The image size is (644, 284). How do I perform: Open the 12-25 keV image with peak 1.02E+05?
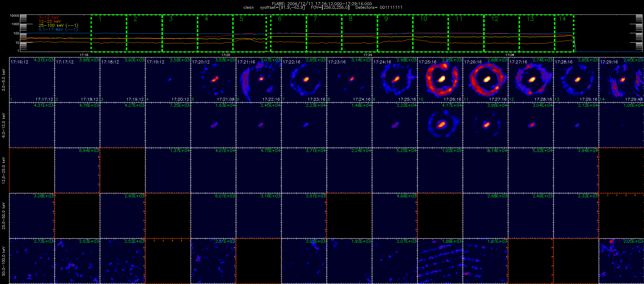tap(440, 170)
